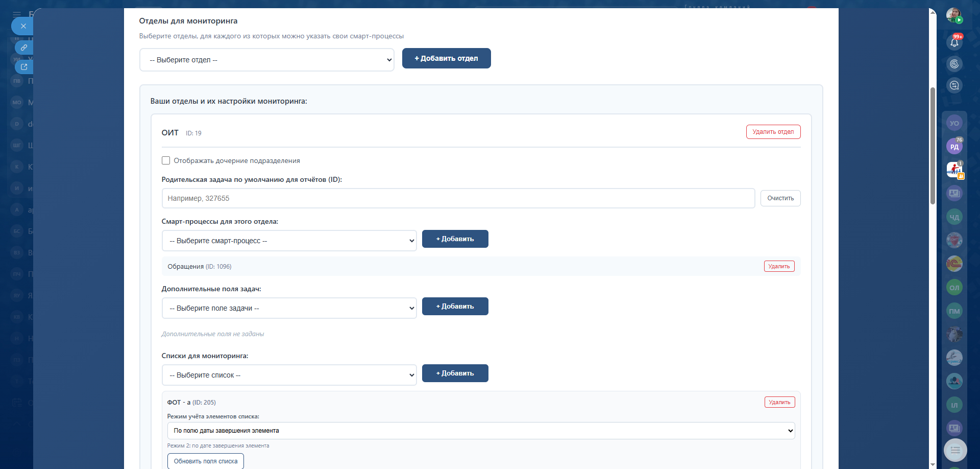Open the РД chat with 76 unread
This screenshot has height=469, width=980.
tap(954, 147)
